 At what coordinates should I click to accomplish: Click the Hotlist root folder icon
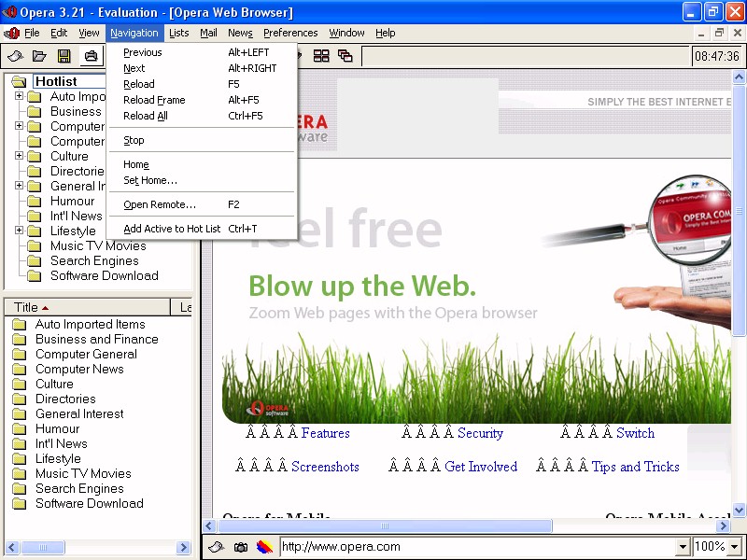pos(19,81)
